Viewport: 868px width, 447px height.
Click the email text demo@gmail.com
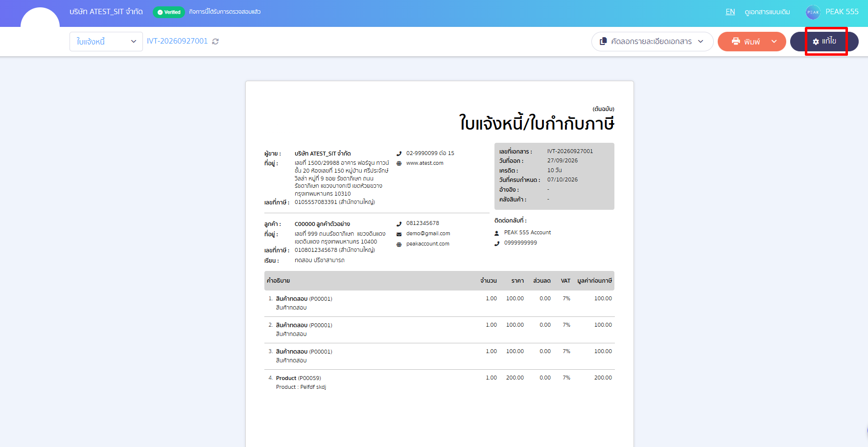pos(428,234)
